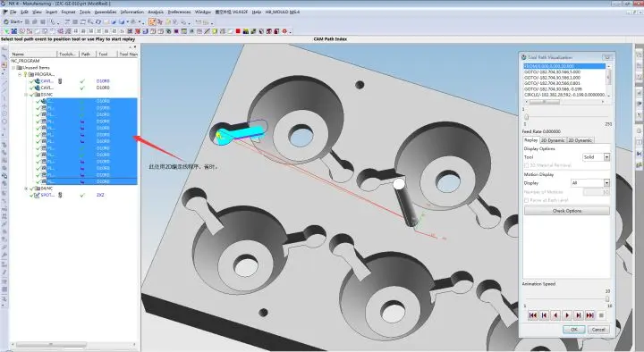The height and width of the screenshot is (352, 644).
Task: Step forward one motion
Action: click(x=579, y=315)
